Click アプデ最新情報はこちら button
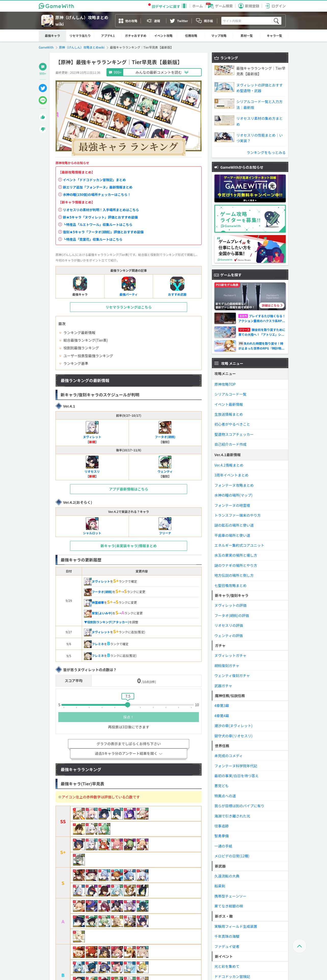 click(x=128, y=489)
